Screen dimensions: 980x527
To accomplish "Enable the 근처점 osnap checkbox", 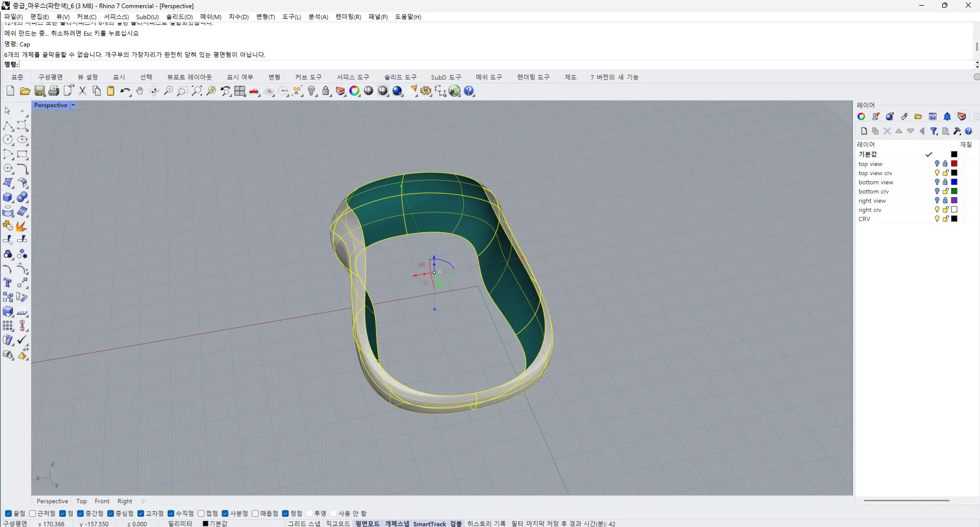I will 33,513.
